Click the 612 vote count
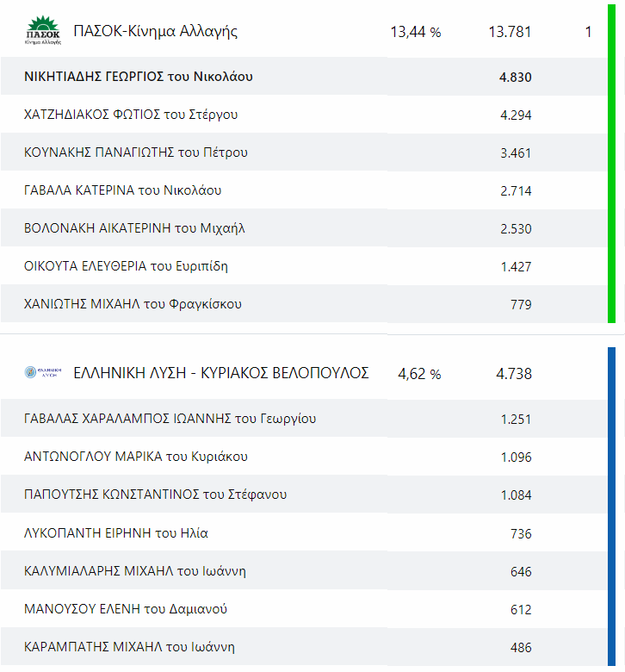The height and width of the screenshot is (672, 625). pos(521,609)
